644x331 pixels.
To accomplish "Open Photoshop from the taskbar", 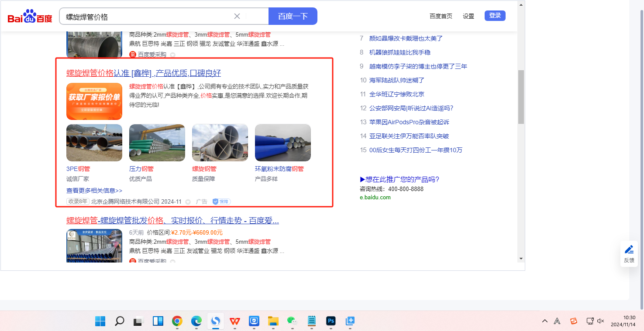I will pyautogui.click(x=331, y=321).
